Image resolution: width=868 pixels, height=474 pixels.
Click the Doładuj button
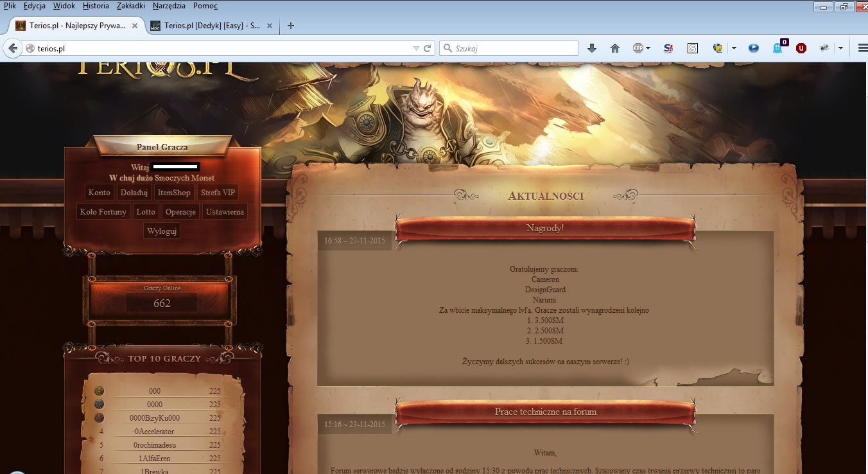pyautogui.click(x=134, y=193)
